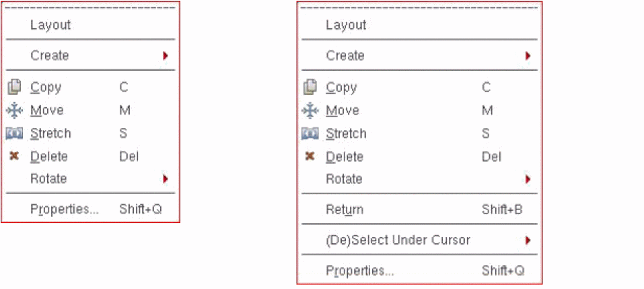This screenshot has width=644, height=289.
Task: Click the red Delete X icon in left menu
Action: 15,156
